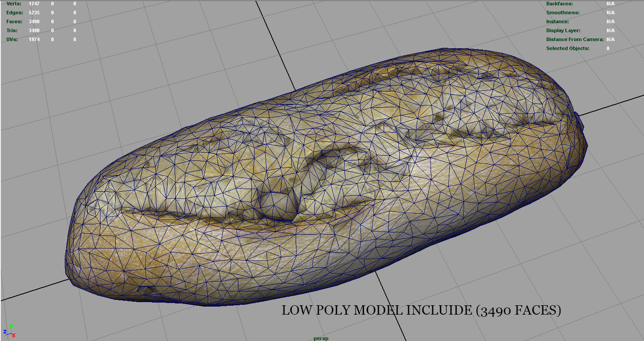This screenshot has height=341, width=644.
Task: Click the 'Instance:' label
Action: (557, 21)
